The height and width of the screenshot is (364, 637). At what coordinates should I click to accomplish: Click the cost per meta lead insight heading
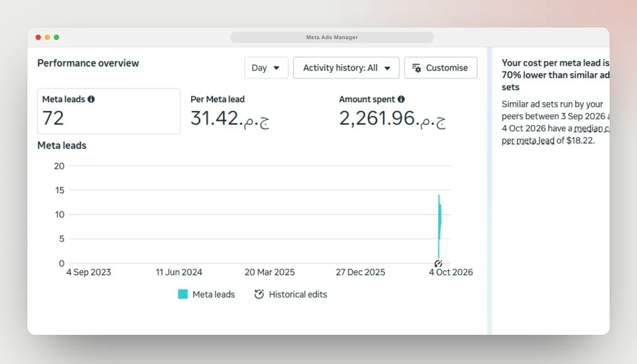pos(556,75)
